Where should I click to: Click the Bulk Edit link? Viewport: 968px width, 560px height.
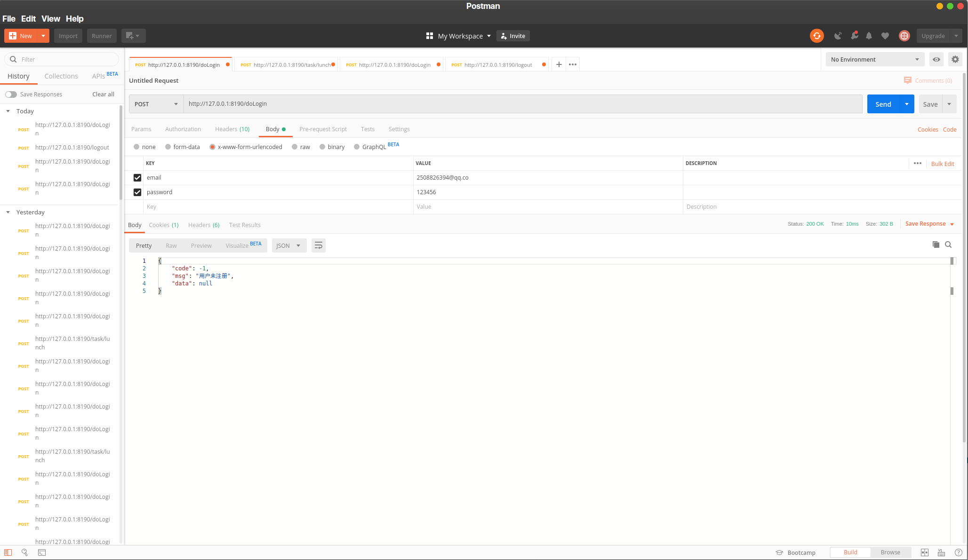tap(942, 164)
